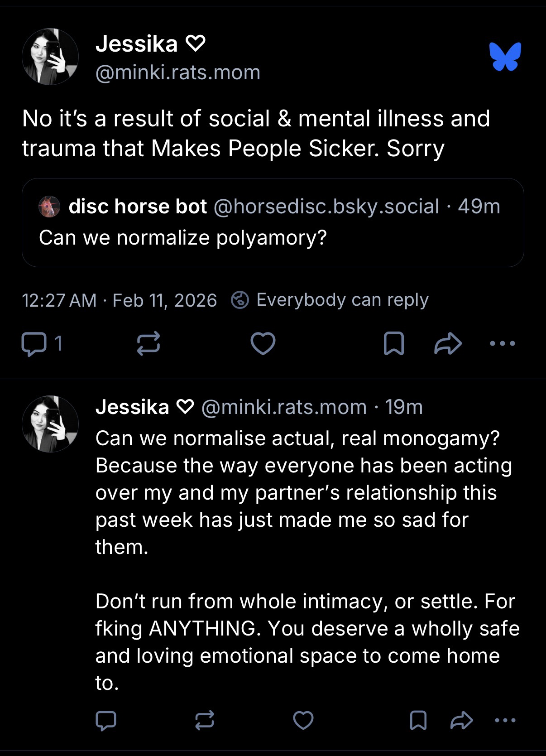The width and height of the screenshot is (546, 756).
Task: Open the quoted disc horse bot post
Action: (x=273, y=237)
